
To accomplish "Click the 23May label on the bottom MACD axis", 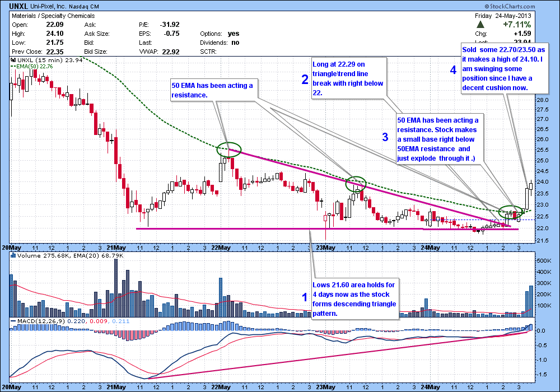I will pyautogui.click(x=325, y=387).
